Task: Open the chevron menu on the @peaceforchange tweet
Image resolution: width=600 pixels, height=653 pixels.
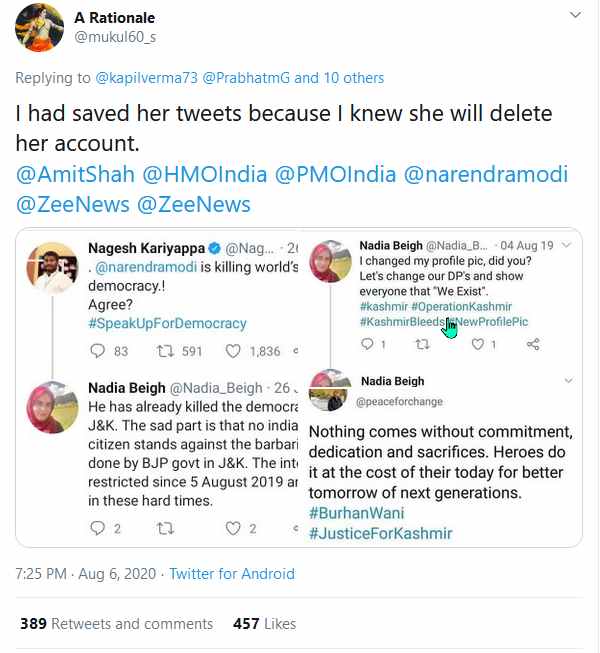Action: [x=569, y=381]
